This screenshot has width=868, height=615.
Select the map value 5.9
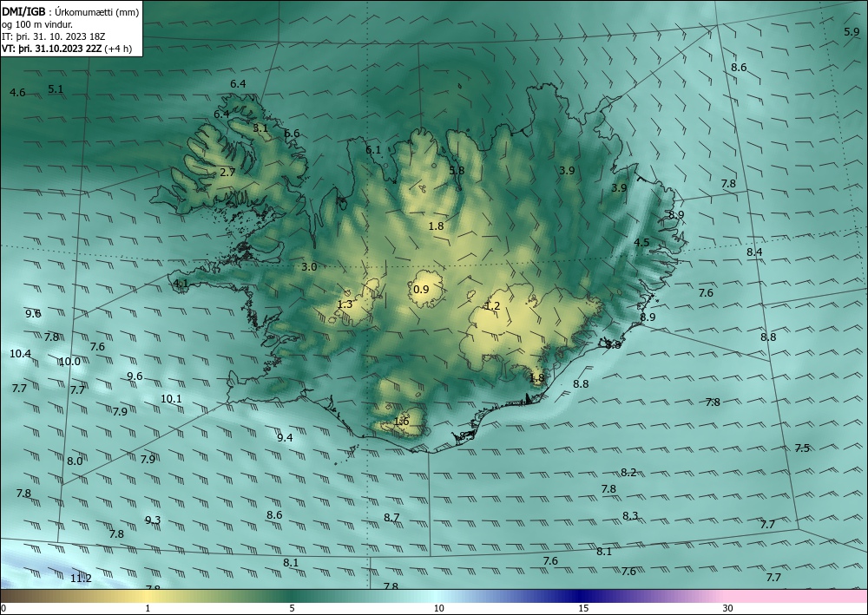852,31
